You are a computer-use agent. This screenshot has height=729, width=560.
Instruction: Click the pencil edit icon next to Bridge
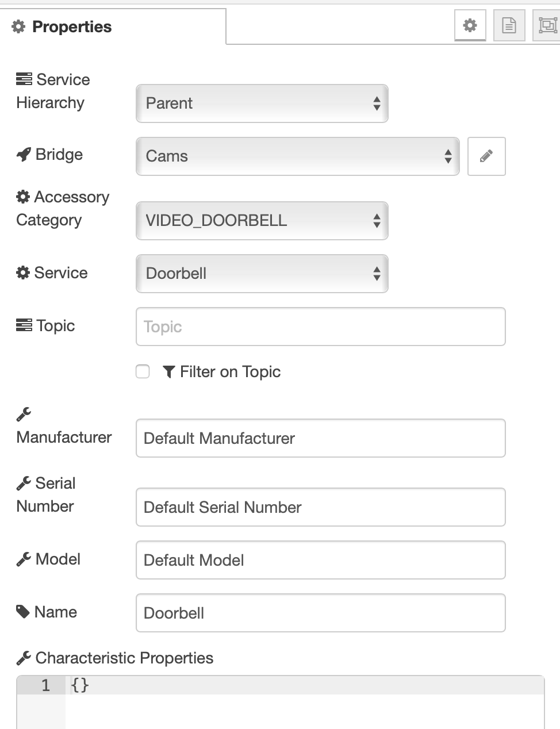pos(486,156)
